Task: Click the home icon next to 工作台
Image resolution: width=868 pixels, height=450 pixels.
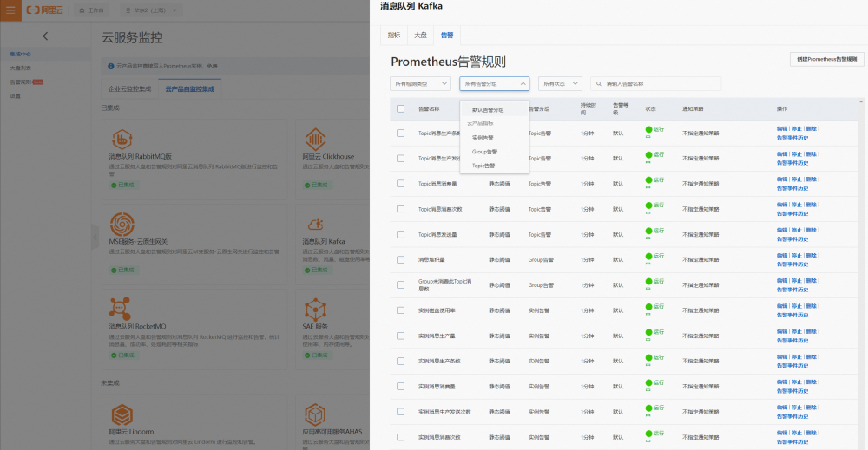Action: [x=82, y=10]
